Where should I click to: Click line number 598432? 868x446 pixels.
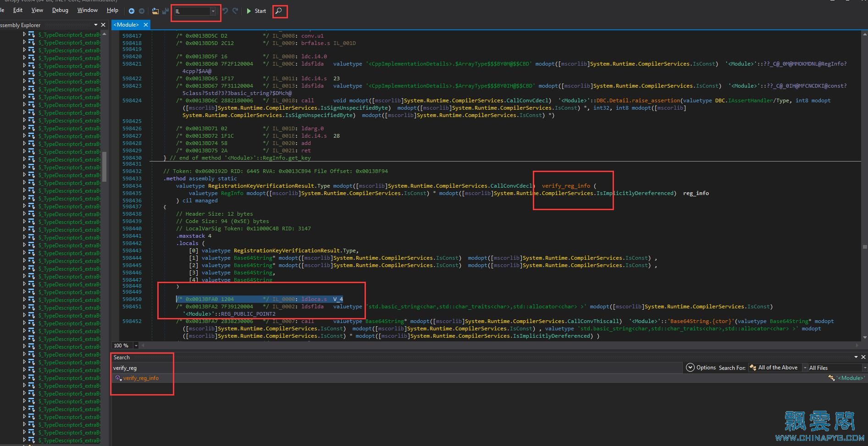pyautogui.click(x=132, y=171)
